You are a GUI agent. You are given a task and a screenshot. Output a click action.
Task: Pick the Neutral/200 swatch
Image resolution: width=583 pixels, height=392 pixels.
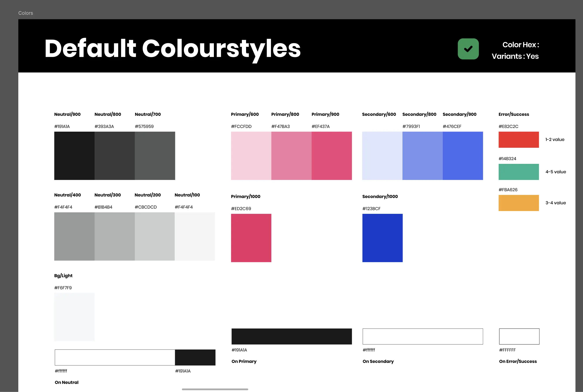click(155, 237)
